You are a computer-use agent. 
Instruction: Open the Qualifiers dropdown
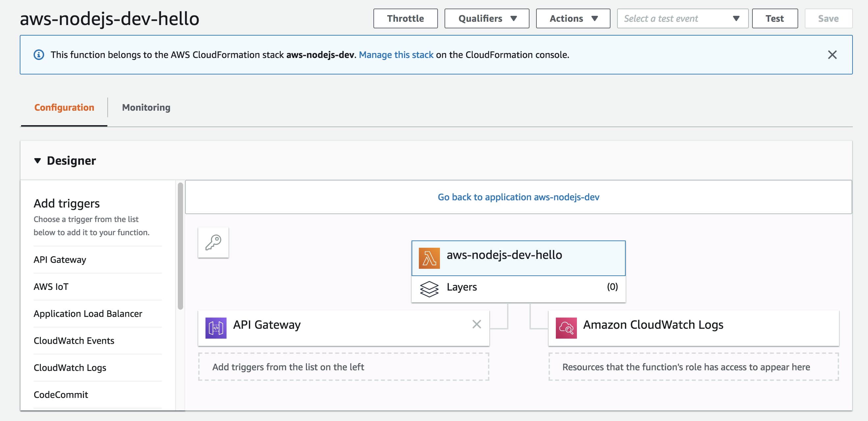(487, 18)
